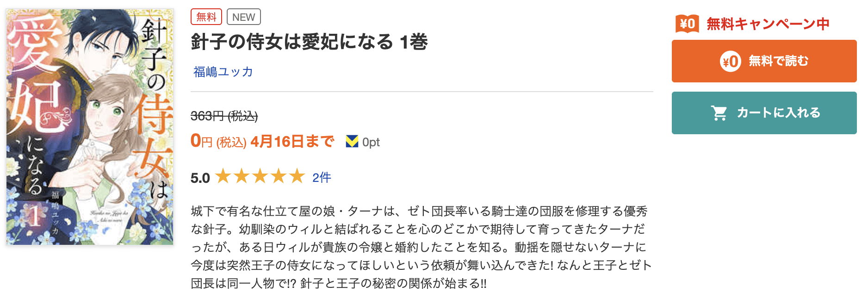Click the NEW badge

click(x=243, y=17)
